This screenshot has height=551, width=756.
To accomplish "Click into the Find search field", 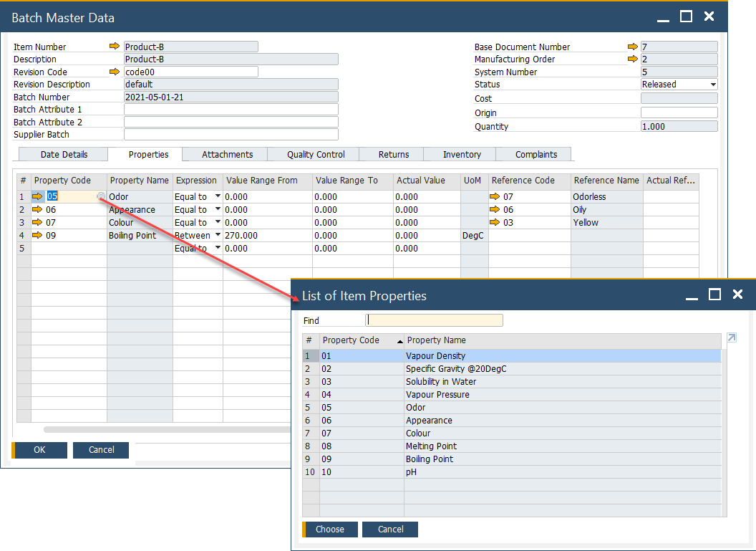I will pyautogui.click(x=434, y=320).
